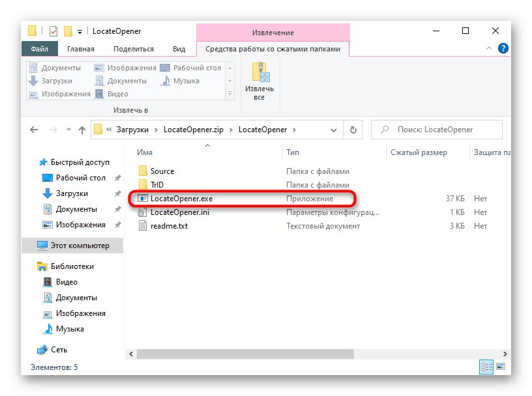Go back with the left arrow

34,130
